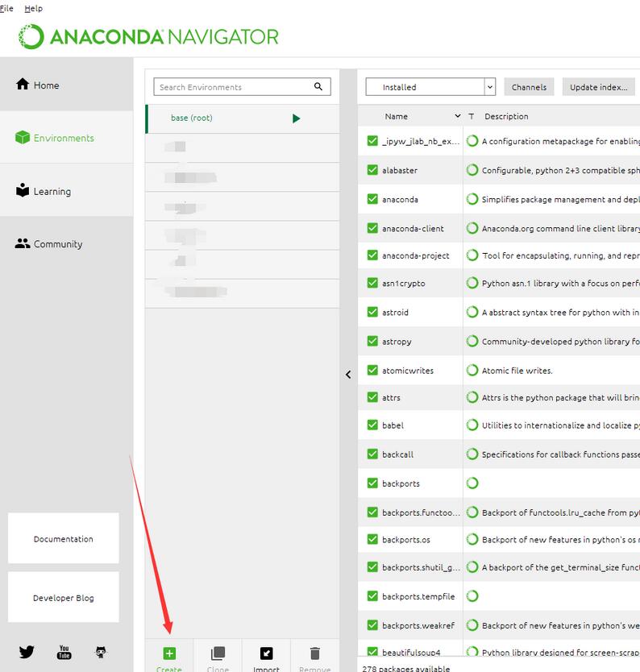Toggle the astropy checkbox
Screen dimensions: 640x672
click(x=372, y=341)
